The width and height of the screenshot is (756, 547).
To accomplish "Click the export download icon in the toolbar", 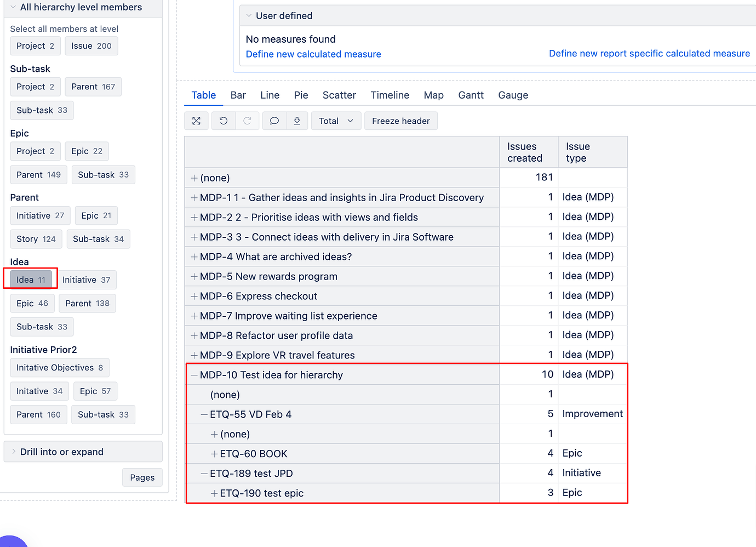I will (x=297, y=121).
